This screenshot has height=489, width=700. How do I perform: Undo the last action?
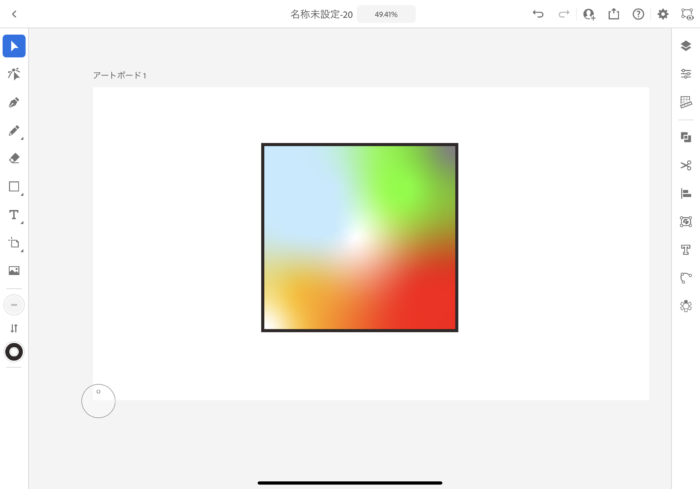[538, 14]
